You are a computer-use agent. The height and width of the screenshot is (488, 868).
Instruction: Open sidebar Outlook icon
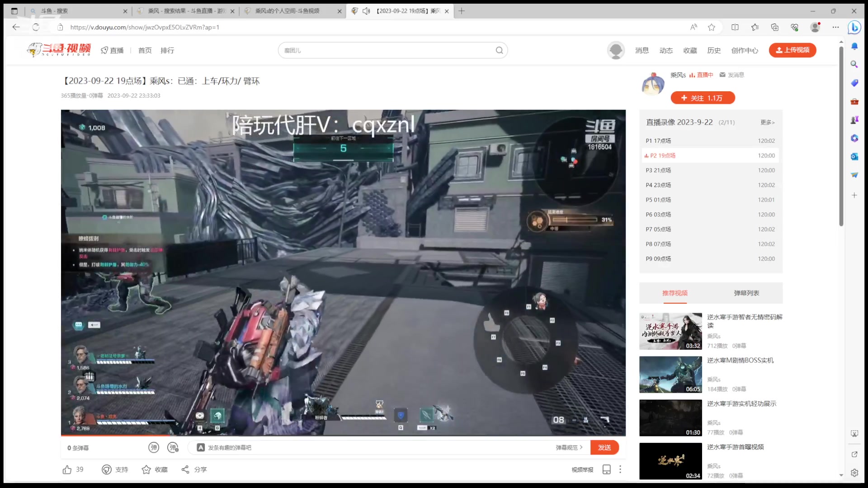point(854,156)
